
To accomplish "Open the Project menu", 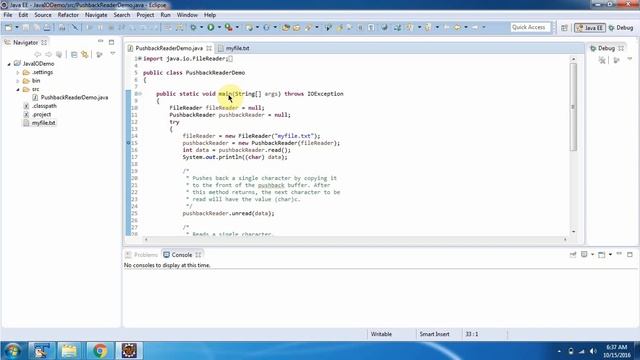I will pyautogui.click(x=145, y=15).
